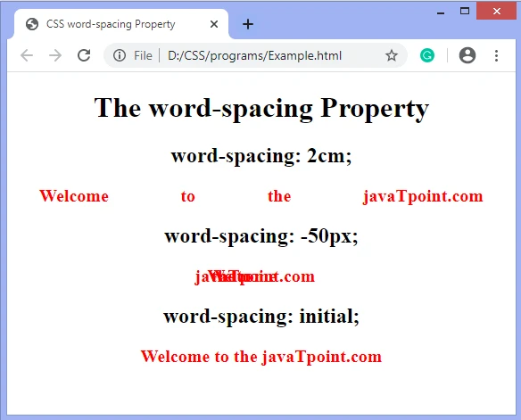Close the CSS word-spacing Property tab
The height and width of the screenshot is (420, 521).
coord(214,24)
